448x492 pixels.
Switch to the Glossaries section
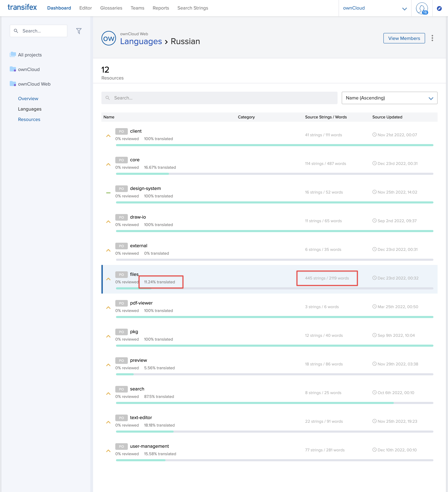111,8
